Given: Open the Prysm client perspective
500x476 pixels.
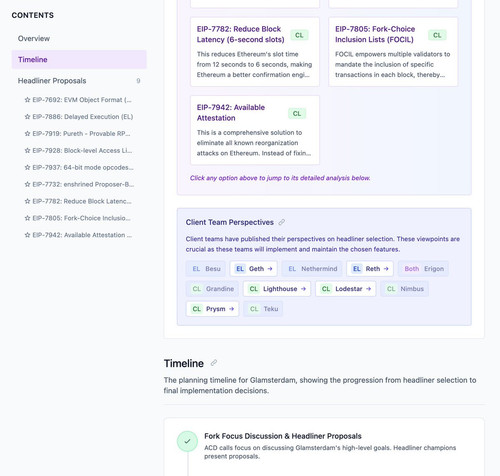Looking at the screenshot, I should [x=212, y=309].
